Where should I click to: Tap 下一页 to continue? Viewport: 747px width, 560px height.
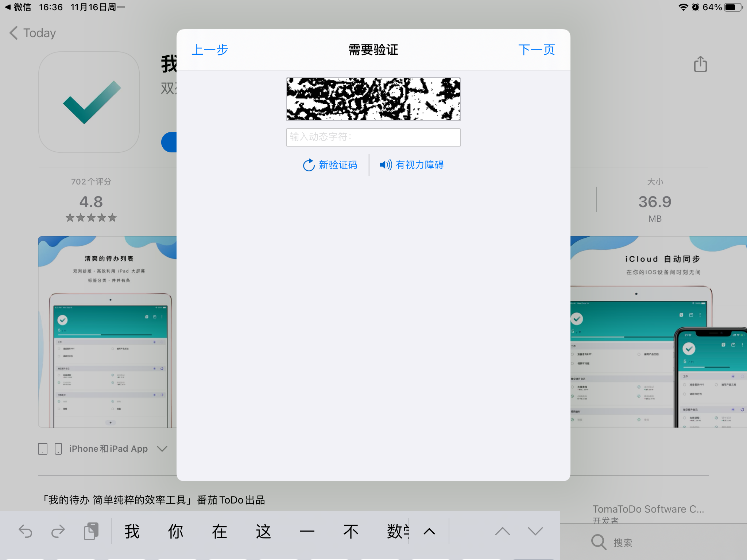[x=536, y=50]
